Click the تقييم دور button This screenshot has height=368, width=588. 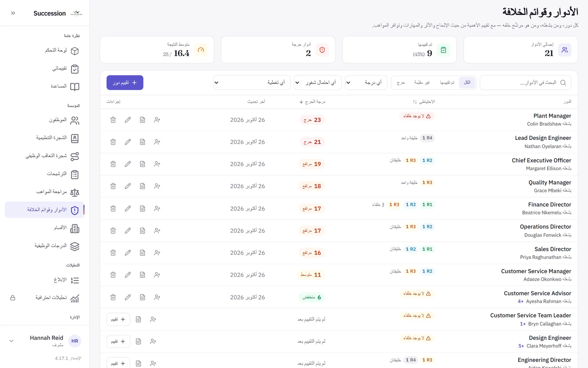(125, 83)
